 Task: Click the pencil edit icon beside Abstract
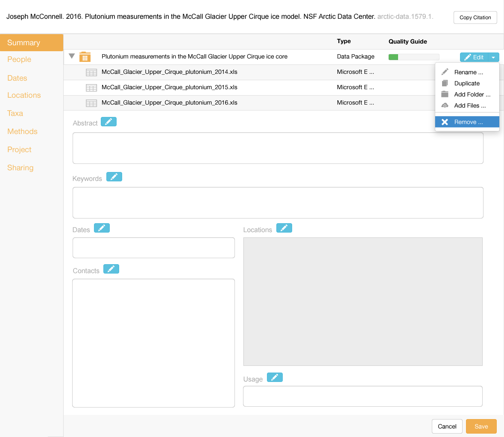tap(108, 122)
